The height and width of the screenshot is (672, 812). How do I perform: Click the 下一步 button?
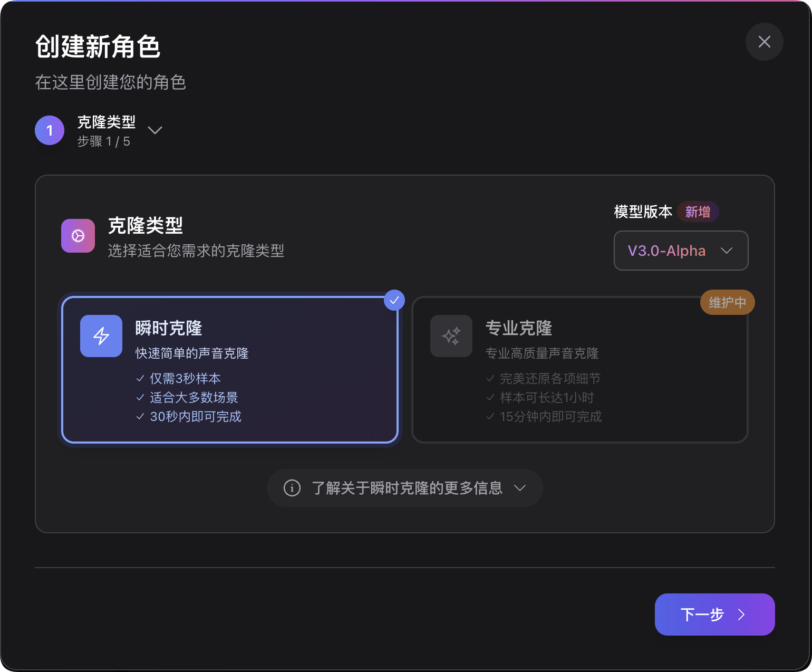(x=714, y=615)
